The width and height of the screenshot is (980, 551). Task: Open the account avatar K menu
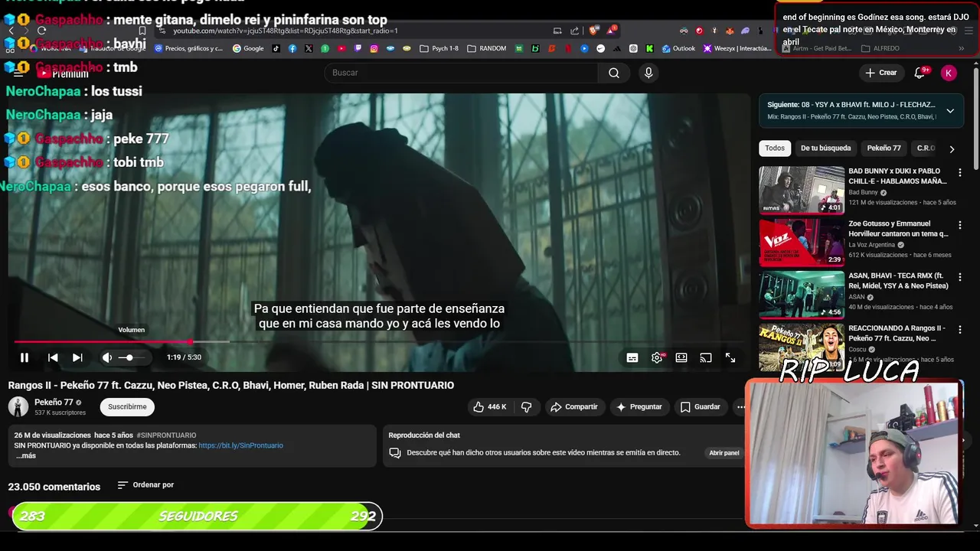(x=949, y=73)
